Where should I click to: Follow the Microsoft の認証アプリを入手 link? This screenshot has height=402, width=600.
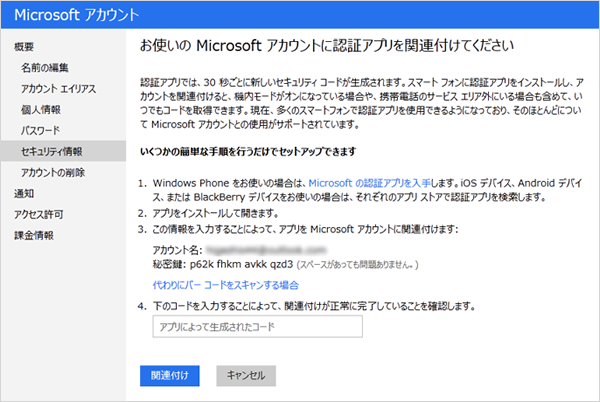pyautogui.click(x=370, y=183)
